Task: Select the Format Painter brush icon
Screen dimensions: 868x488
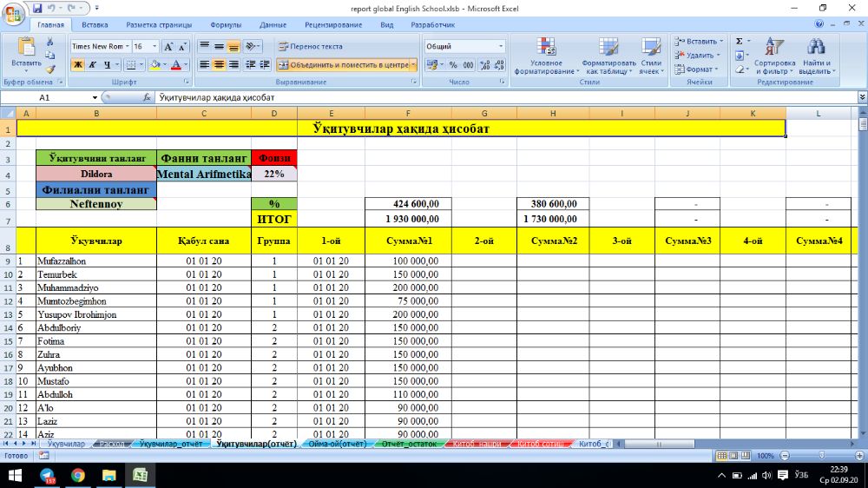Action: 49,69
